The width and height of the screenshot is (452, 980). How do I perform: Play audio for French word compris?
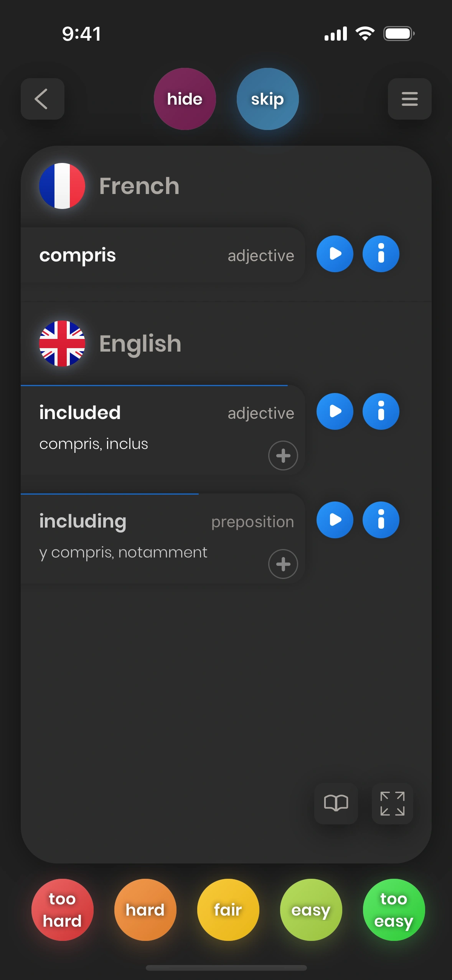335,254
